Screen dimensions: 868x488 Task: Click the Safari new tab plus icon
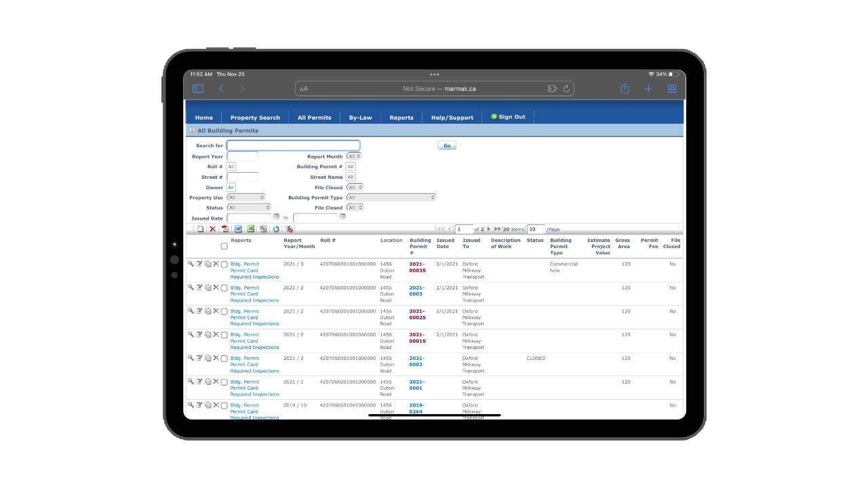[x=648, y=89]
